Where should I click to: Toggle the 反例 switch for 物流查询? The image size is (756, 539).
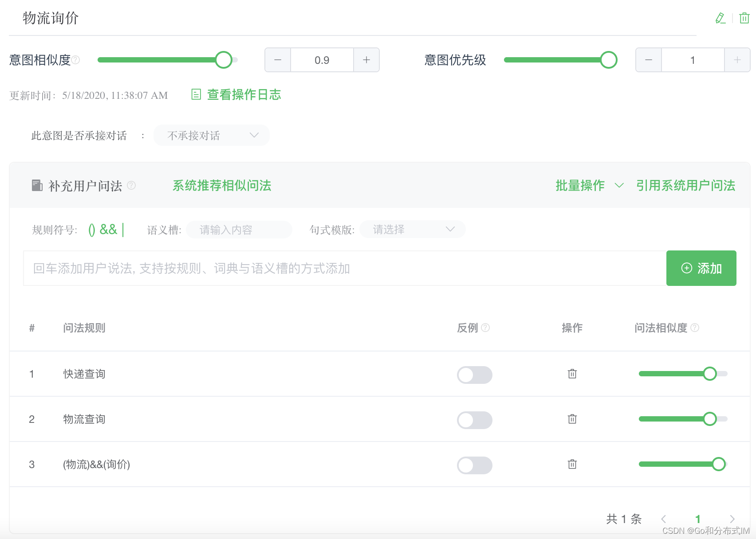pyautogui.click(x=475, y=420)
